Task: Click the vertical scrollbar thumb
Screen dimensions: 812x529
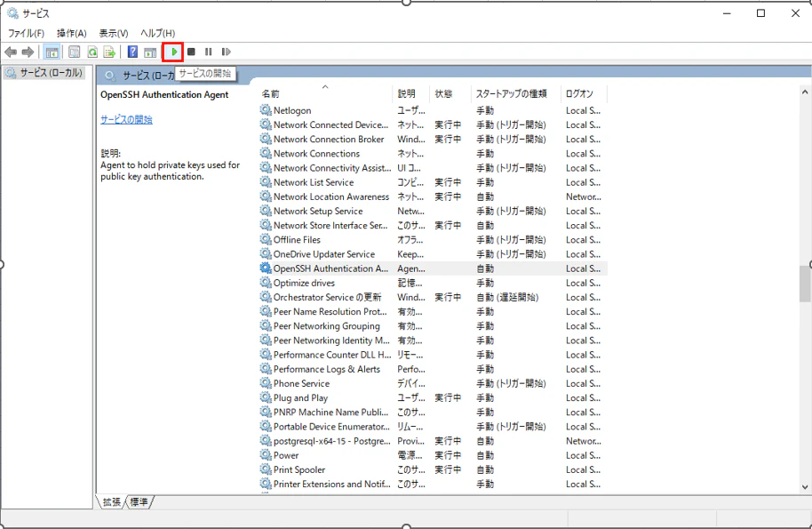Action: tap(805, 284)
